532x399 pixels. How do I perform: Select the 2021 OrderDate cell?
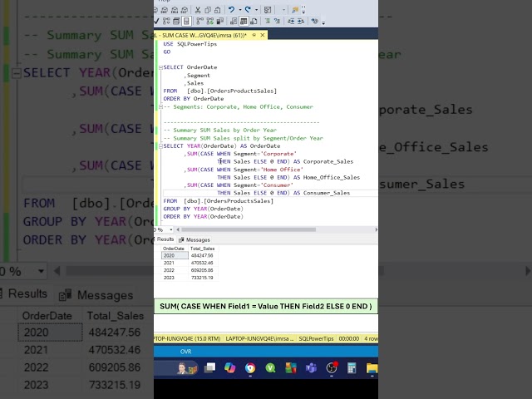(175, 263)
